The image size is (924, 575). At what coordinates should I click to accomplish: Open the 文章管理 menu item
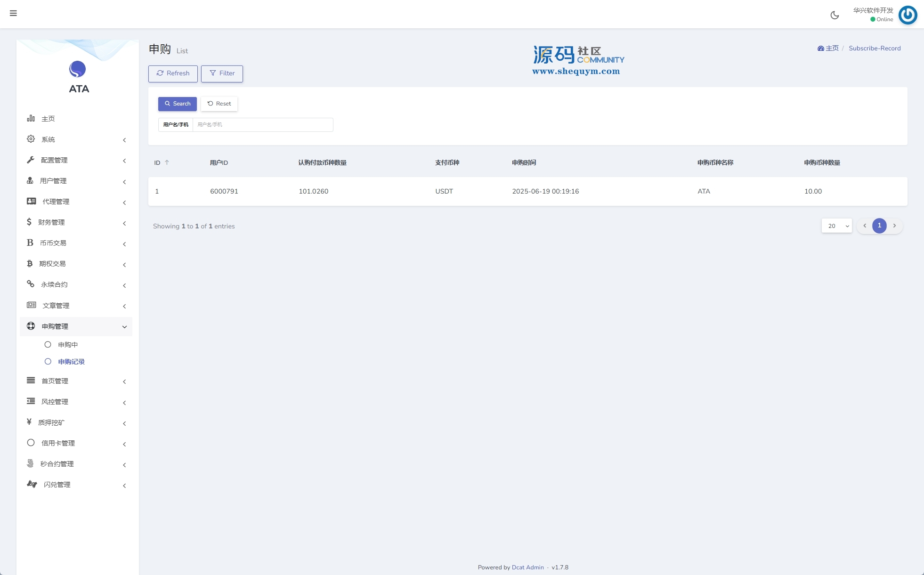point(56,306)
